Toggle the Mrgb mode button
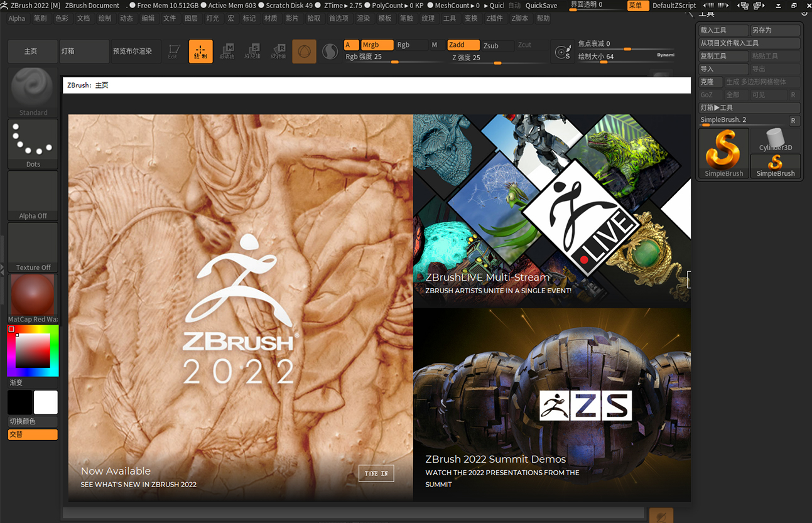 pos(377,45)
